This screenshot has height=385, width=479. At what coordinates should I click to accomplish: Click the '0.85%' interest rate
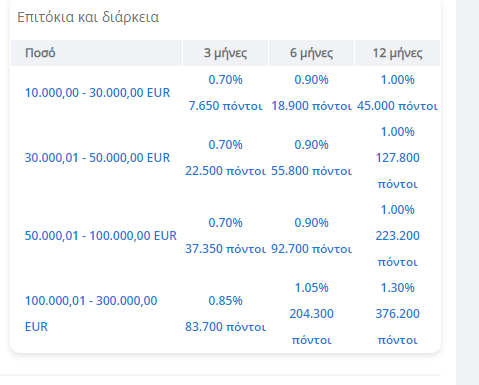click(225, 301)
